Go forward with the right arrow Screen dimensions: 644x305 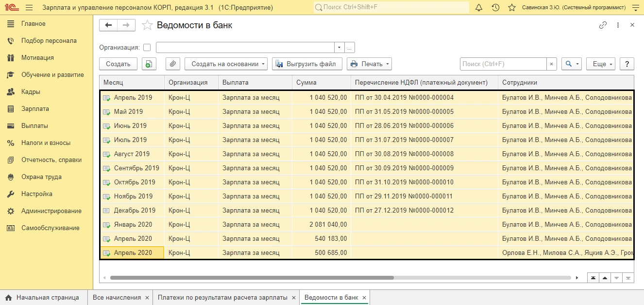coord(126,25)
